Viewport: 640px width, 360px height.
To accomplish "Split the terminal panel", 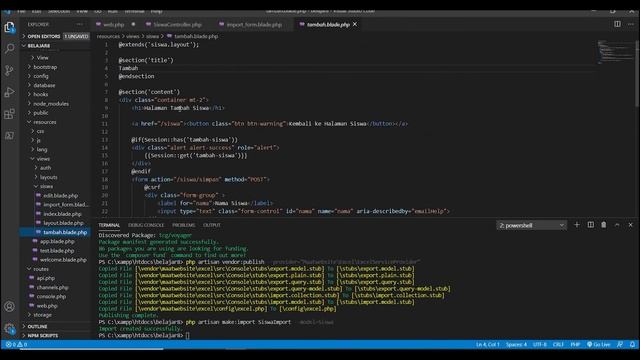I will click(x=591, y=225).
